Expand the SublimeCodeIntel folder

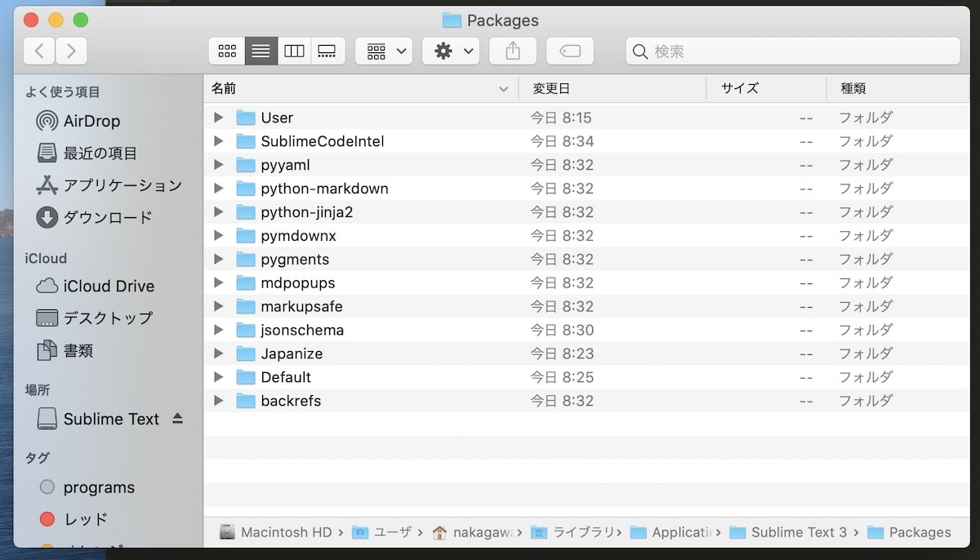(x=218, y=141)
